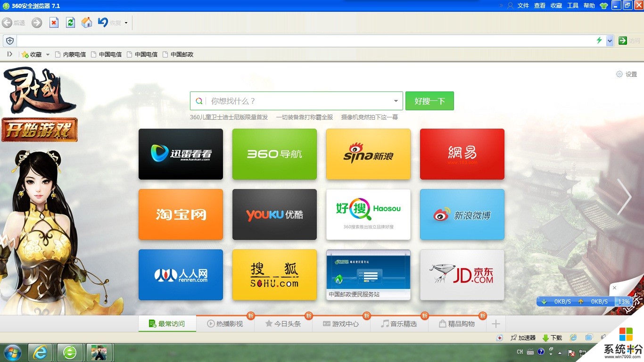
Task: Toggle the favorites sidebar expand arrow
Action: point(9,54)
